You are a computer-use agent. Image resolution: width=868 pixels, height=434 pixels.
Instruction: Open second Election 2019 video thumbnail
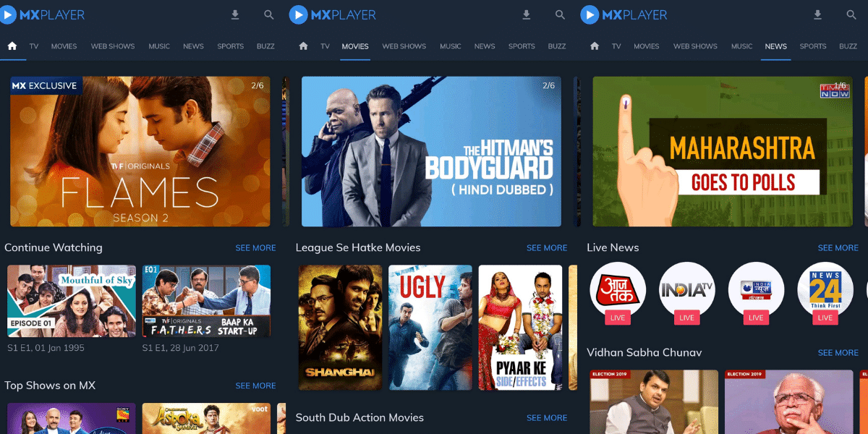tap(789, 402)
